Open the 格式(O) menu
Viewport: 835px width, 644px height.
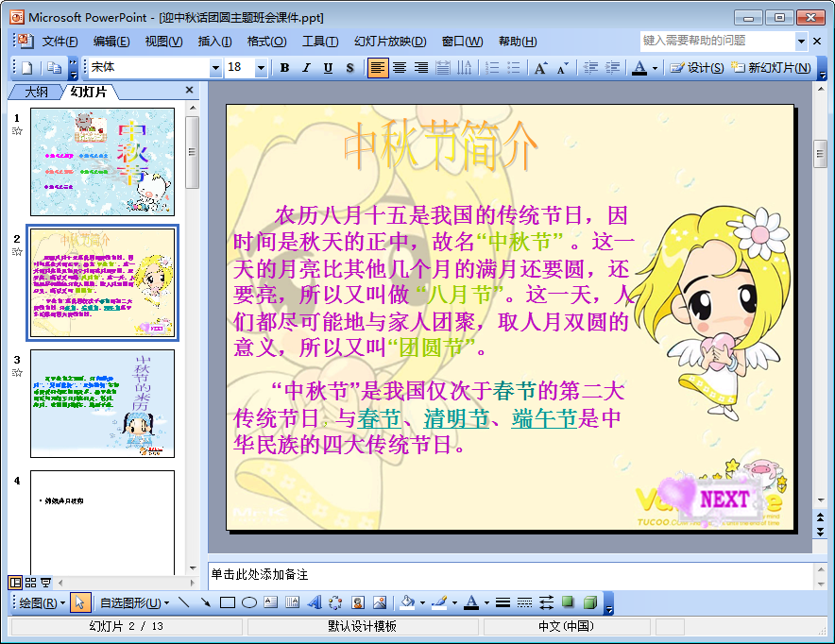266,42
